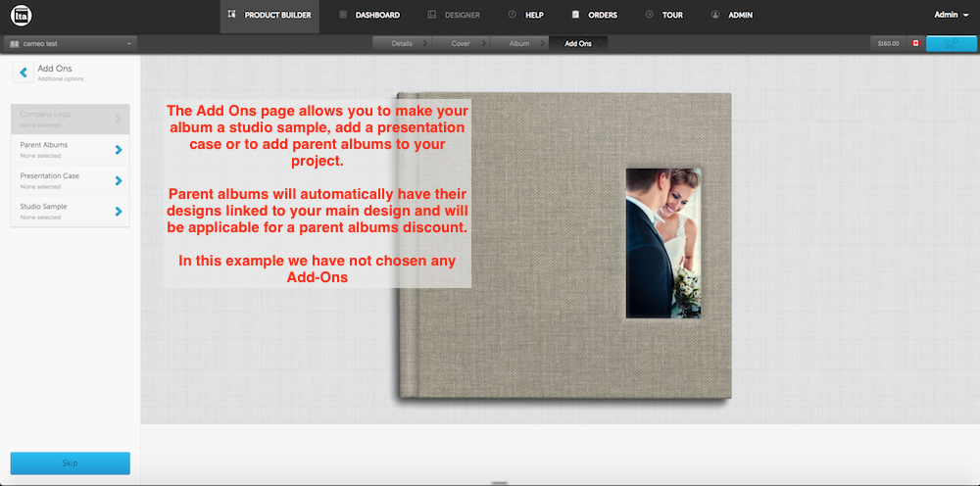Click the Admin person icon

[715, 15]
